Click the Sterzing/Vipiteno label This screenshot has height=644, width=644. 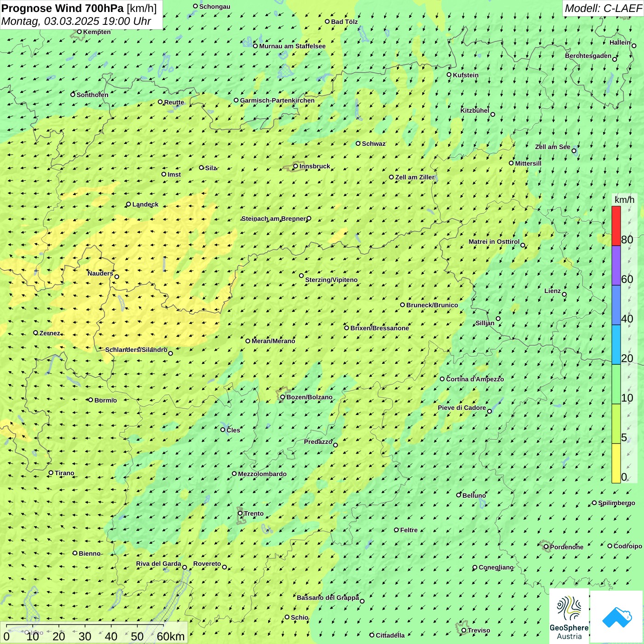[331, 280]
